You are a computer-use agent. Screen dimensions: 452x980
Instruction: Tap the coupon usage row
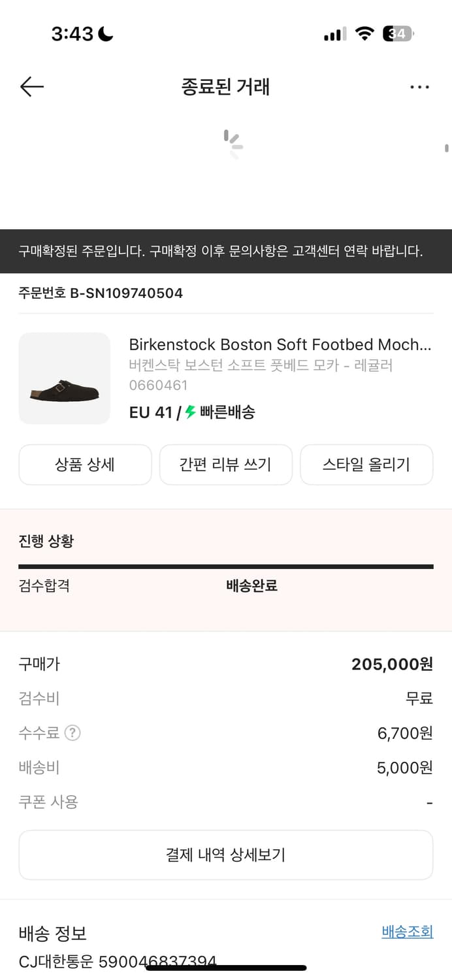click(226, 802)
